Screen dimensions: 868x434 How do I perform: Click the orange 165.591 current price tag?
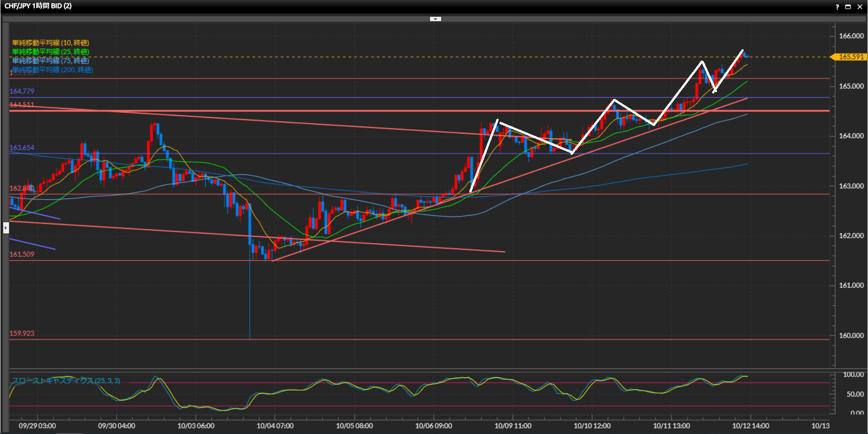click(850, 57)
